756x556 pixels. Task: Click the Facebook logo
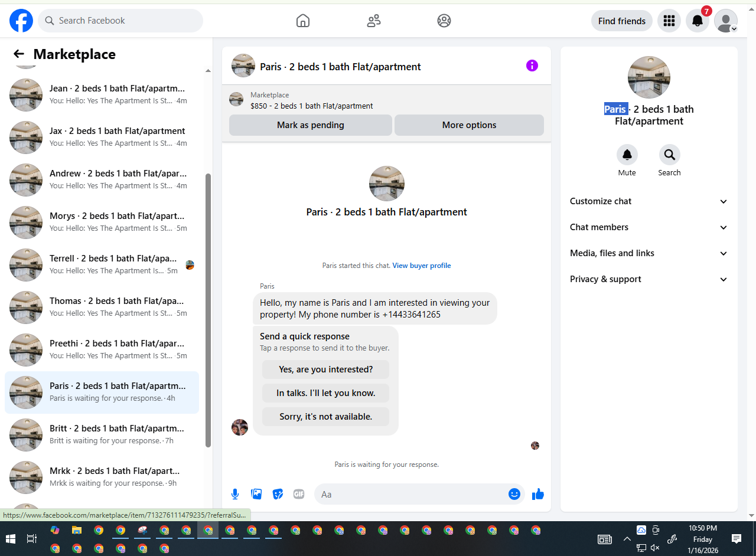pyautogui.click(x=21, y=21)
